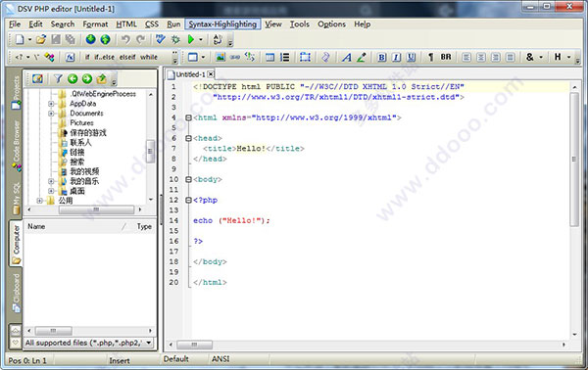Go up one folder level

[102, 78]
